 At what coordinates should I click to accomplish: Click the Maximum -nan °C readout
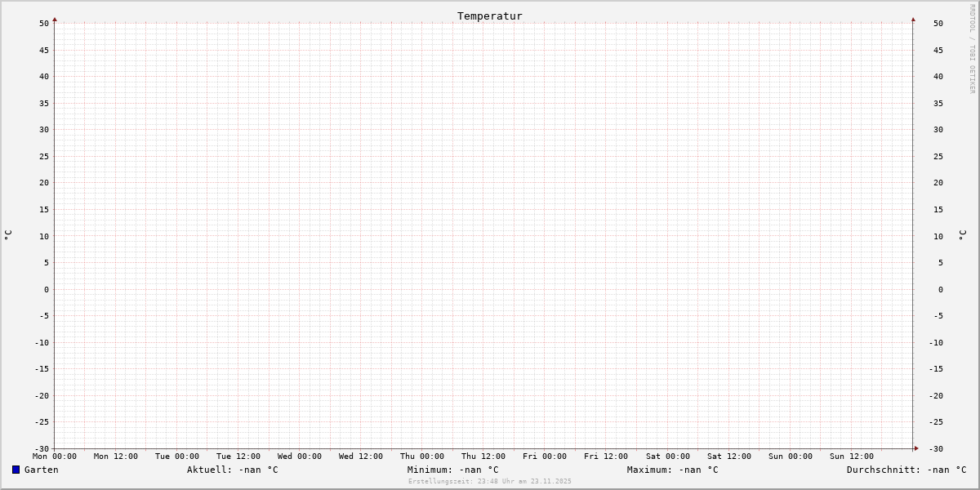click(x=672, y=470)
